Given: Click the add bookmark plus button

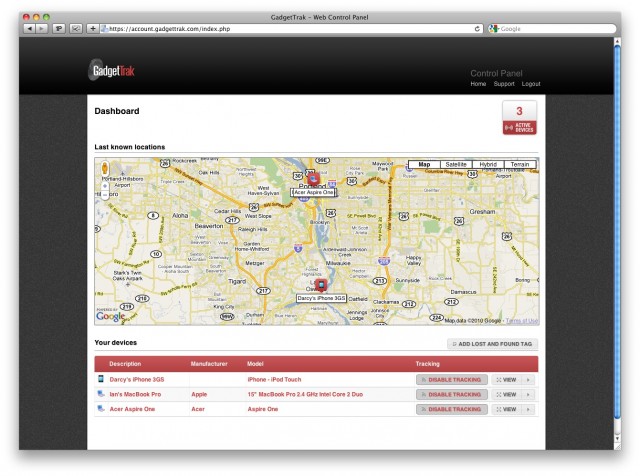Looking at the screenshot, I should click(93, 29).
